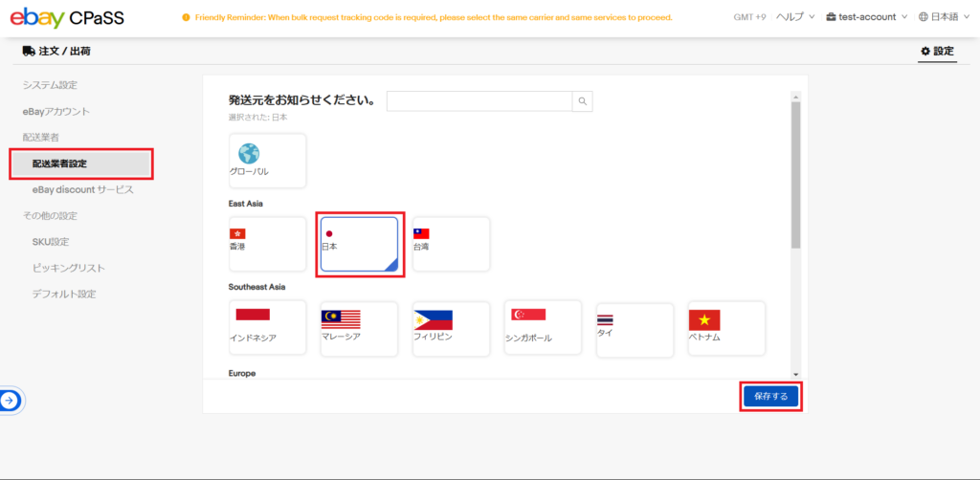
Task: Click the reminder warning info icon
Action: 186,17
